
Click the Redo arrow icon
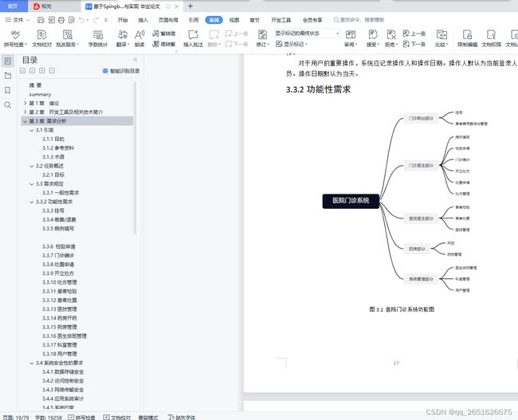(96, 20)
